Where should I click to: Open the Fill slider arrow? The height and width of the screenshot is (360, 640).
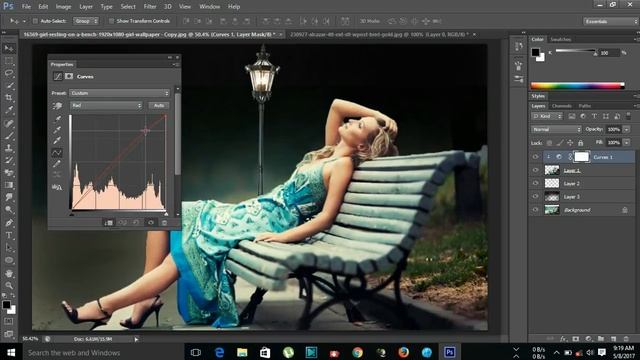click(x=627, y=142)
